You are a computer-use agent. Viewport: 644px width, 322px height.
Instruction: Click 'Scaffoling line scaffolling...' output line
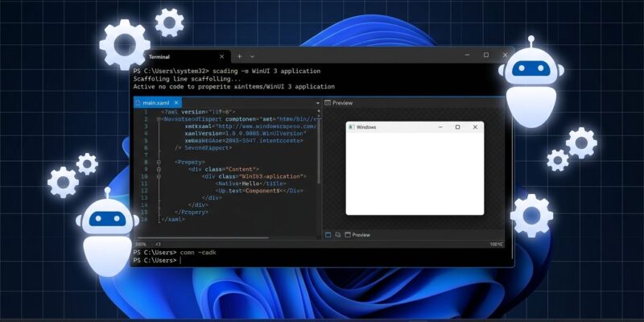point(188,79)
